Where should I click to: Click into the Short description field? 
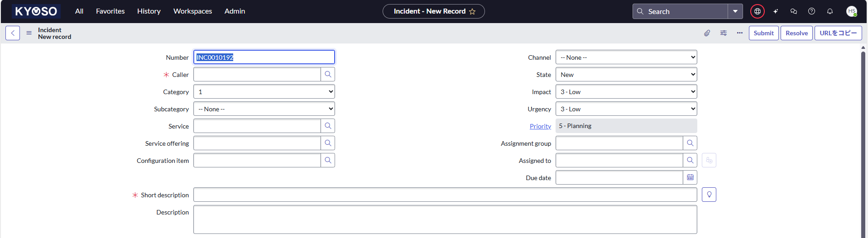(x=445, y=195)
